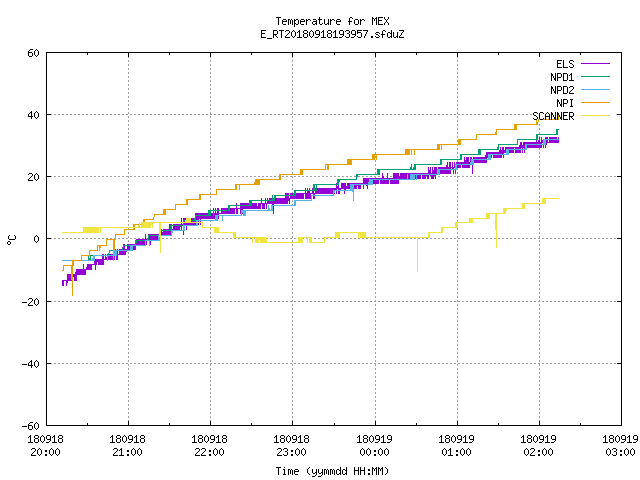Screen dimensions: 640x480
Task: Click the y-axis label 40
Action: click(x=33, y=115)
